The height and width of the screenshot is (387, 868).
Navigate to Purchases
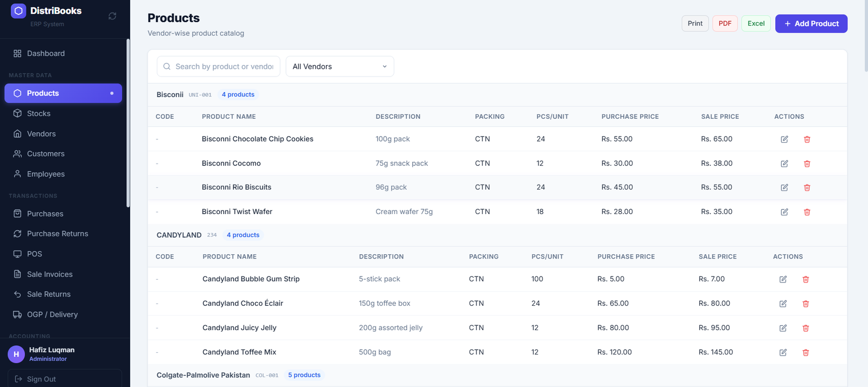click(x=63, y=214)
